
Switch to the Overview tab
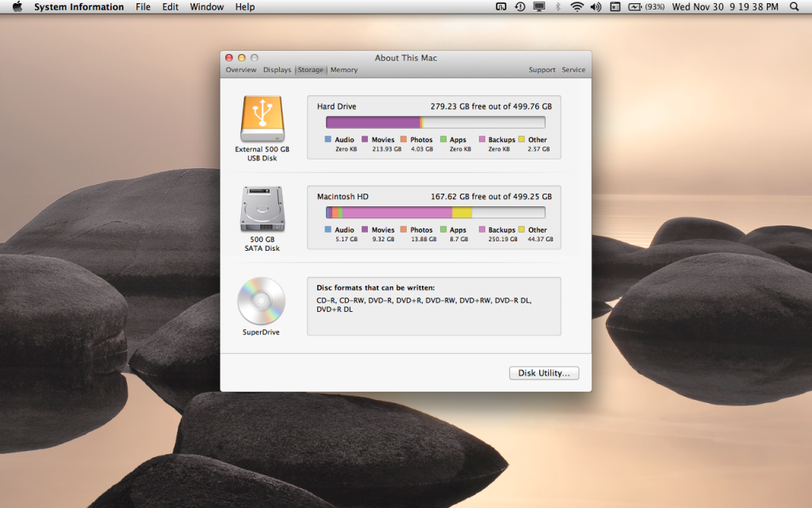[x=241, y=70]
